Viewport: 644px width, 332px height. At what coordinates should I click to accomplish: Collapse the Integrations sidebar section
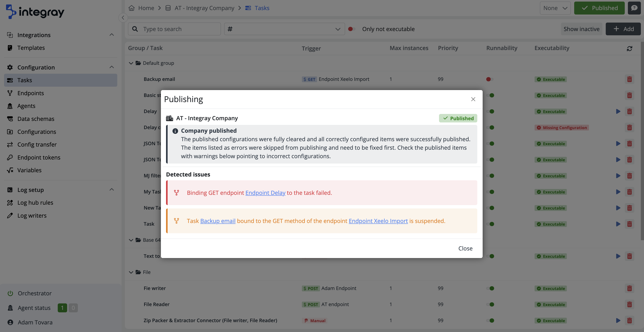click(x=111, y=35)
